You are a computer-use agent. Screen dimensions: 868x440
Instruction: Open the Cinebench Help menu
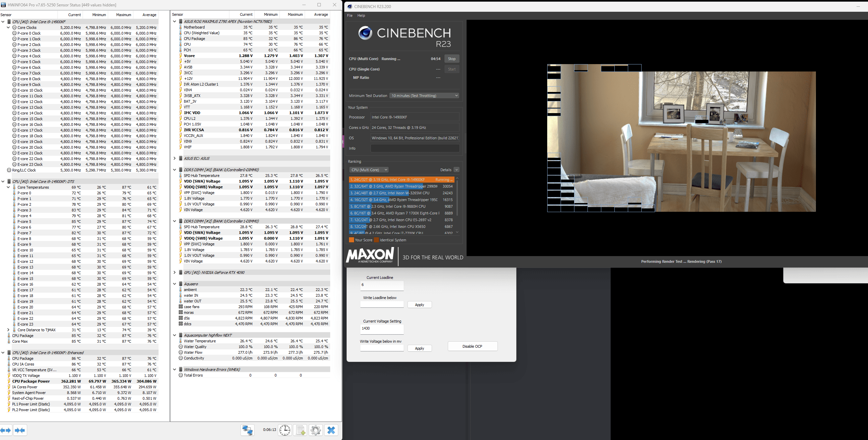tap(361, 15)
